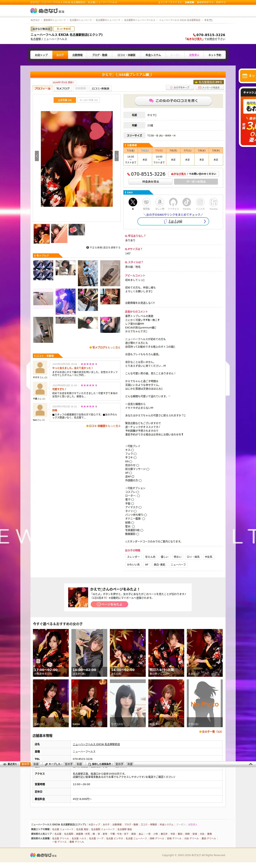Expand the bottom bar with the chevron
The height and width of the screenshot is (868, 256).
coord(251,764)
